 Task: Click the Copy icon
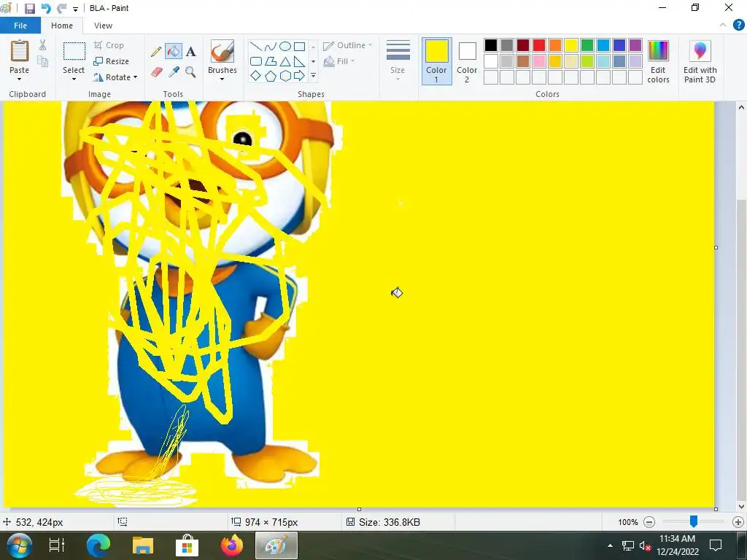click(x=43, y=61)
